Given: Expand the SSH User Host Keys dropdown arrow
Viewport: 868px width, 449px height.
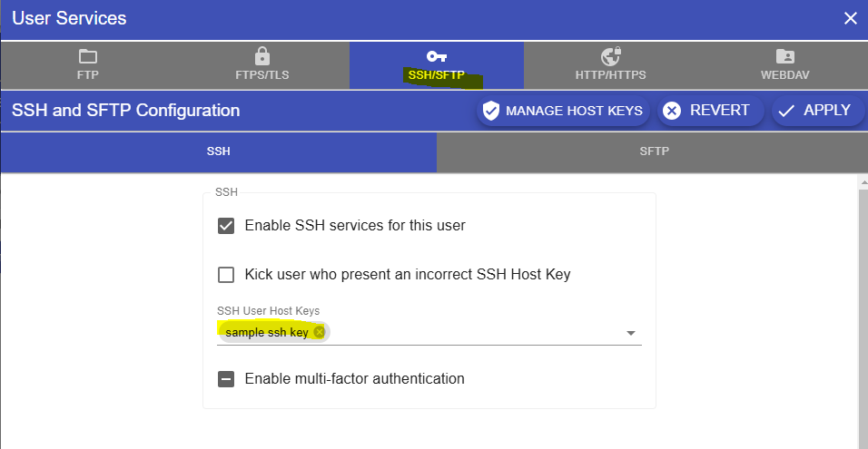Looking at the screenshot, I should point(631,334).
